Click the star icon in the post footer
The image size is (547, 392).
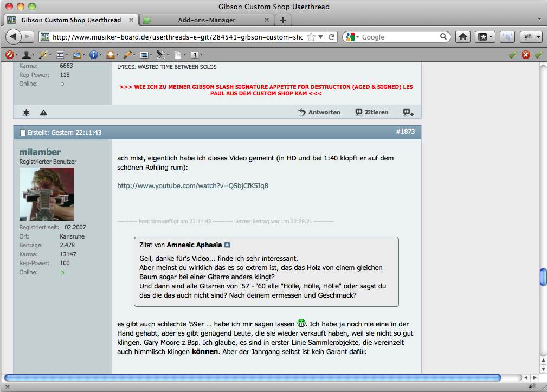26,112
